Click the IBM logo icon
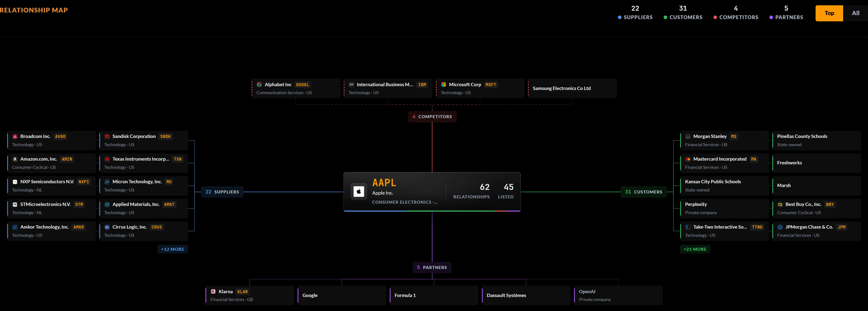 pyautogui.click(x=351, y=85)
